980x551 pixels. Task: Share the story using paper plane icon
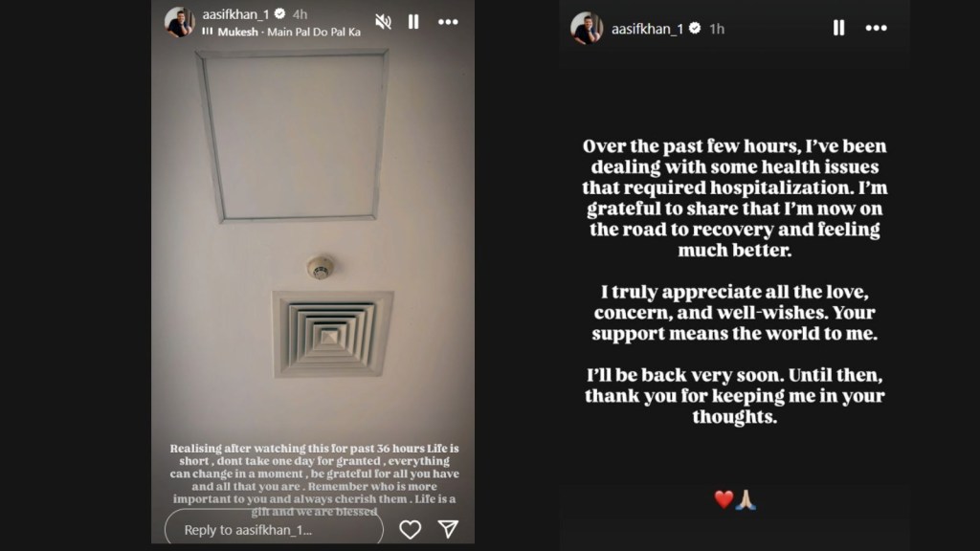point(448,529)
